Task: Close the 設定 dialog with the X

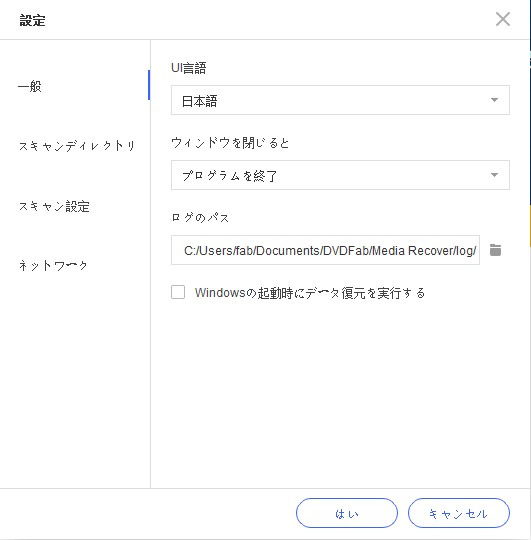Action: (503, 19)
